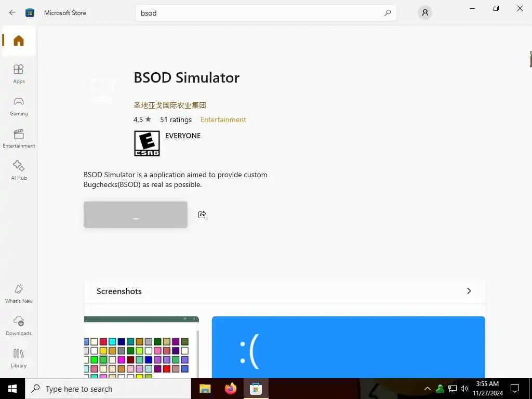Click the ESRB Everyone rating badge
The width and height of the screenshot is (532, 399).
click(147, 143)
